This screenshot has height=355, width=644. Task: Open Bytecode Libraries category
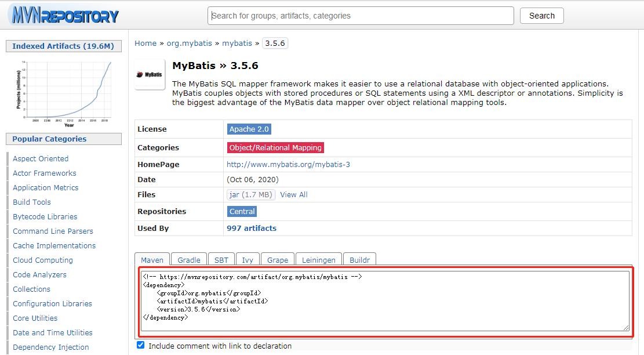coord(45,216)
